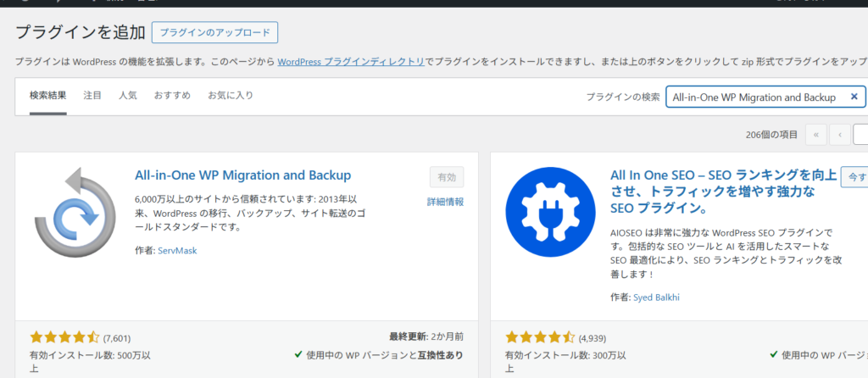Click the プラグインのアップロード button
This screenshot has height=378, width=868.
coord(214,33)
